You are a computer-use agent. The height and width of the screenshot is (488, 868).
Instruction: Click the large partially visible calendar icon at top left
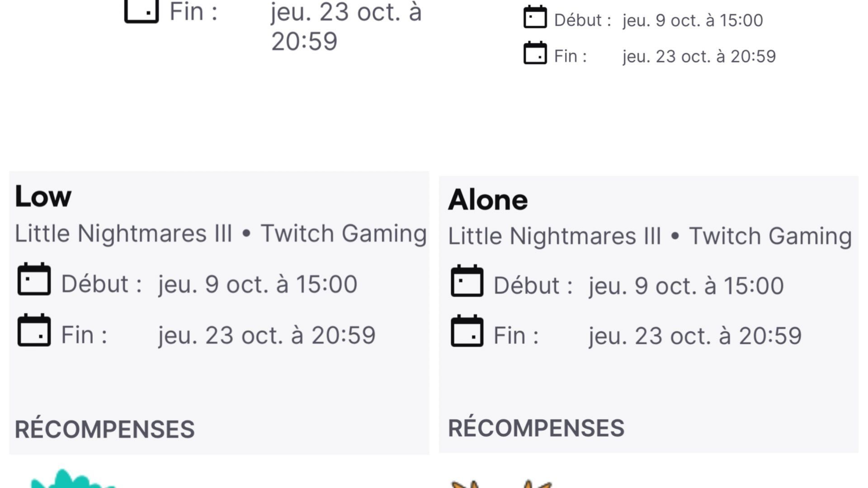point(142,11)
